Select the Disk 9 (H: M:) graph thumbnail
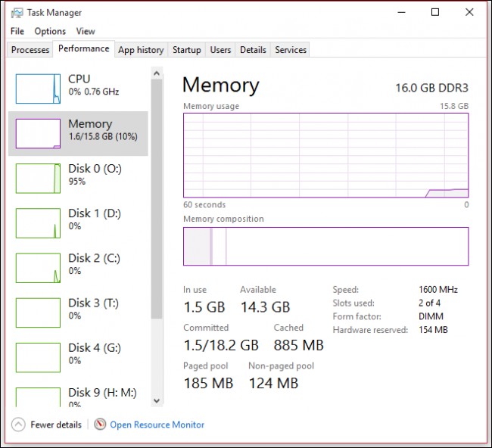Screen dimensions: 492x448 pyautogui.click(x=38, y=397)
